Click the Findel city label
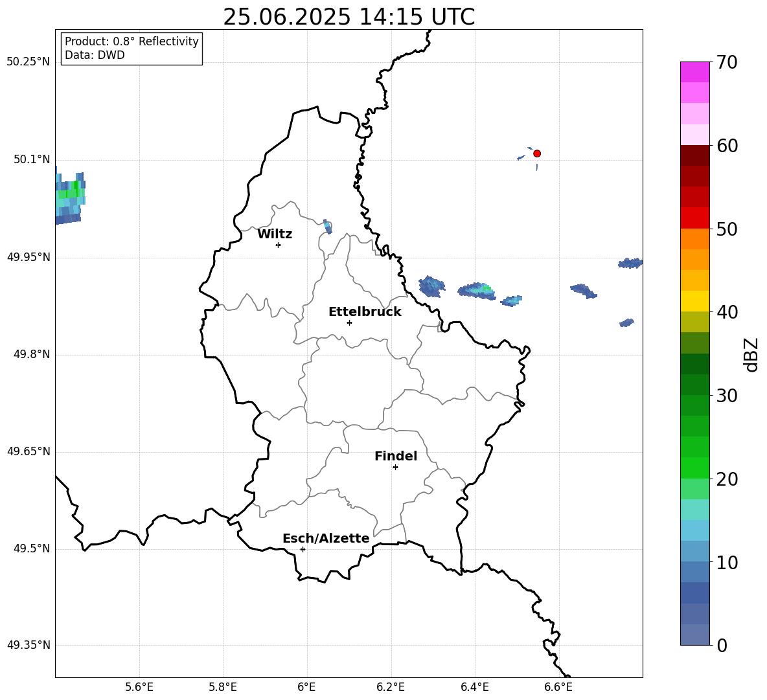The height and width of the screenshot is (700, 767). [x=396, y=456]
